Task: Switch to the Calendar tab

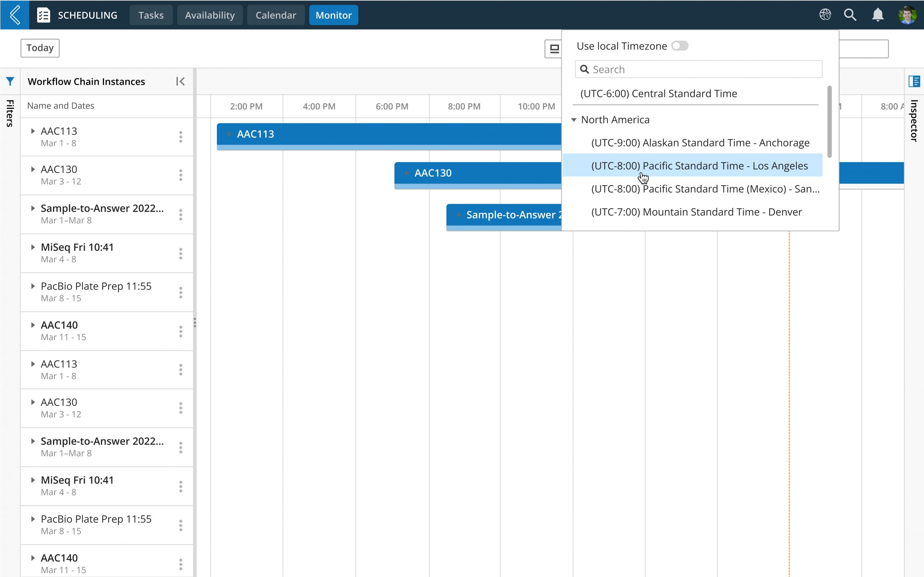Action: (276, 15)
